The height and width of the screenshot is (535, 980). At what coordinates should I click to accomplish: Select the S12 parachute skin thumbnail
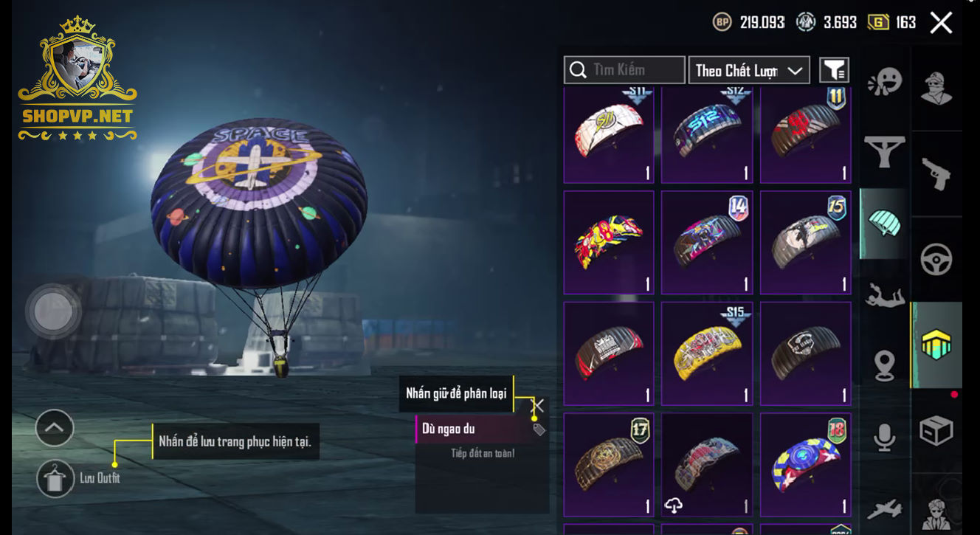[707, 134]
